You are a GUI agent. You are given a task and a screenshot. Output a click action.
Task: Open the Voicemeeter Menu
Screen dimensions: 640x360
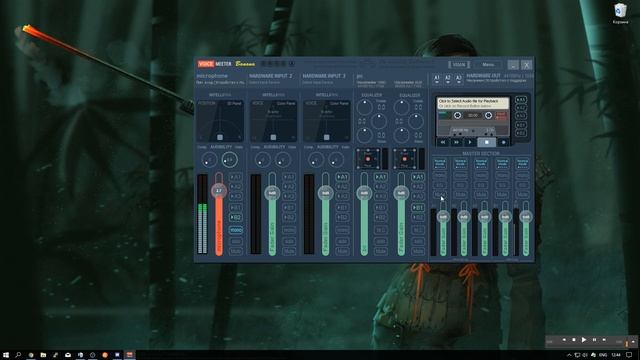click(x=488, y=64)
